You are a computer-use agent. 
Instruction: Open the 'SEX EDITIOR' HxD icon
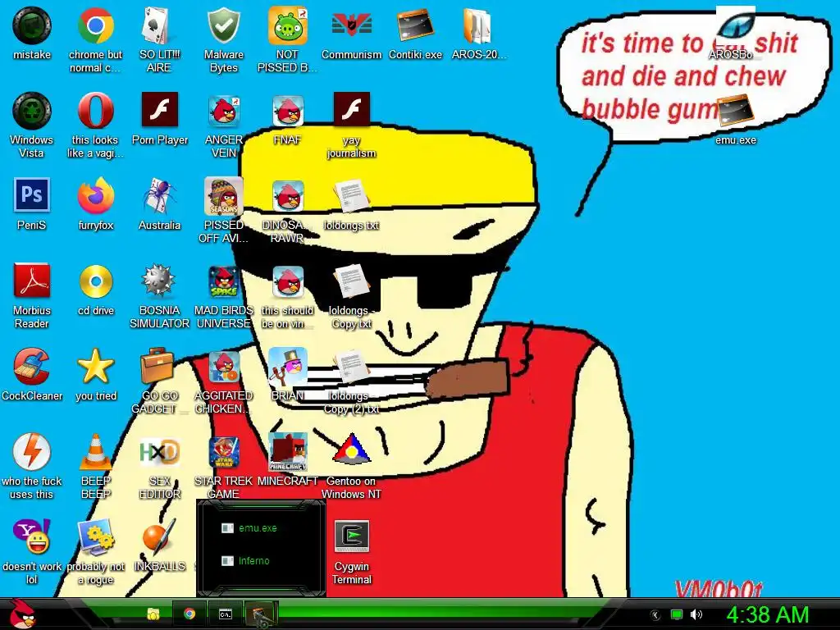[x=159, y=452]
